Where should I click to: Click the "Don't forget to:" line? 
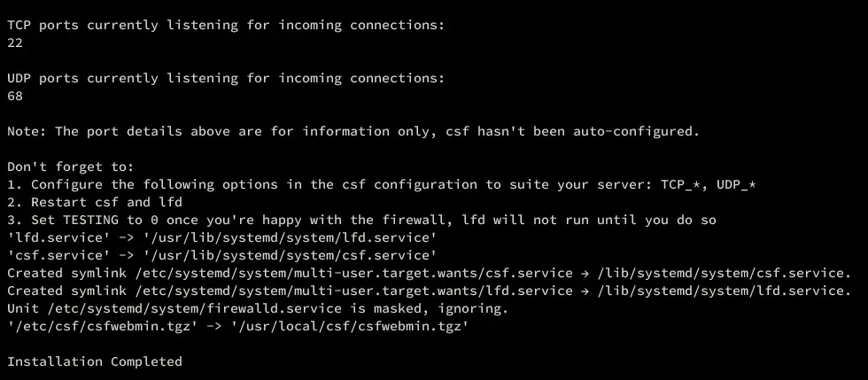point(71,167)
